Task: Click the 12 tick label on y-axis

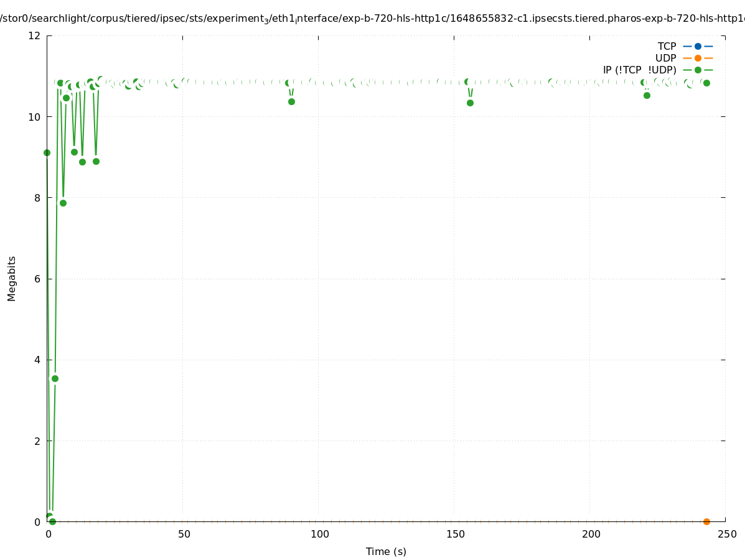Action: point(35,35)
